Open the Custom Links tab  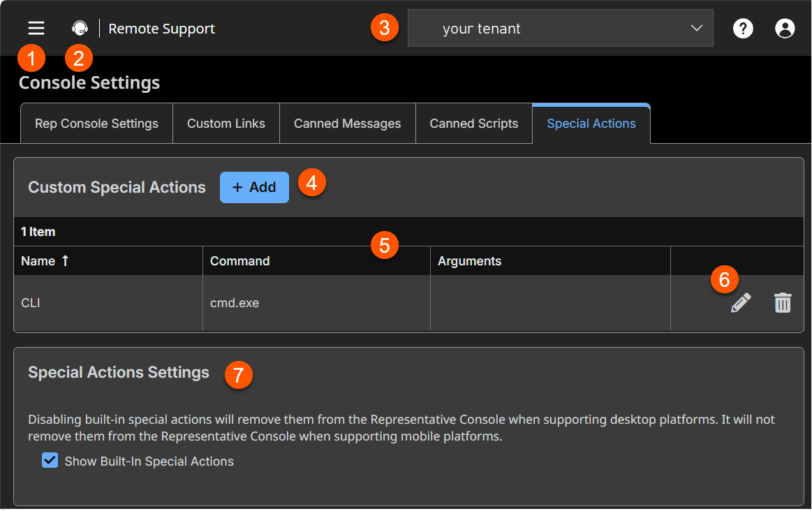226,124
